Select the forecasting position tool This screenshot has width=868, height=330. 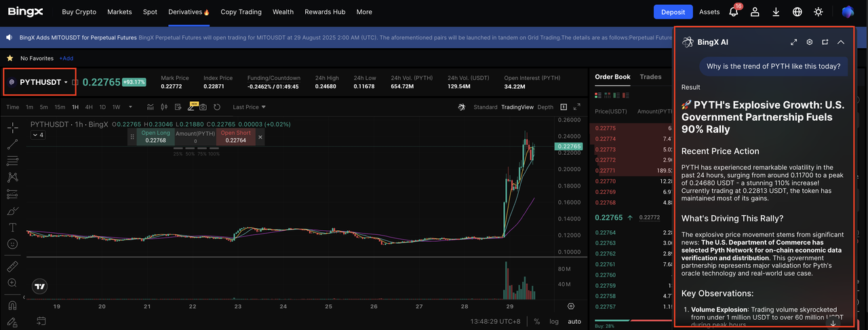tap(12, 194)
